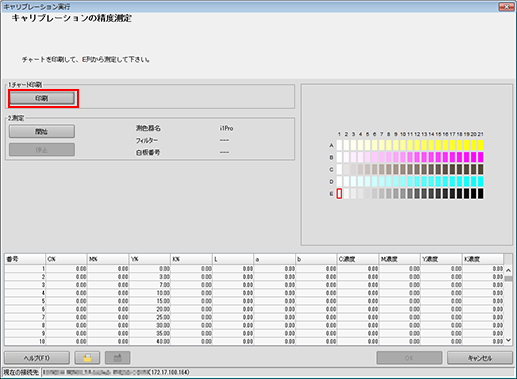Click the yellow folder open icon button
The height and width of the screenshot is (379, 517).
tap(87, 358)
